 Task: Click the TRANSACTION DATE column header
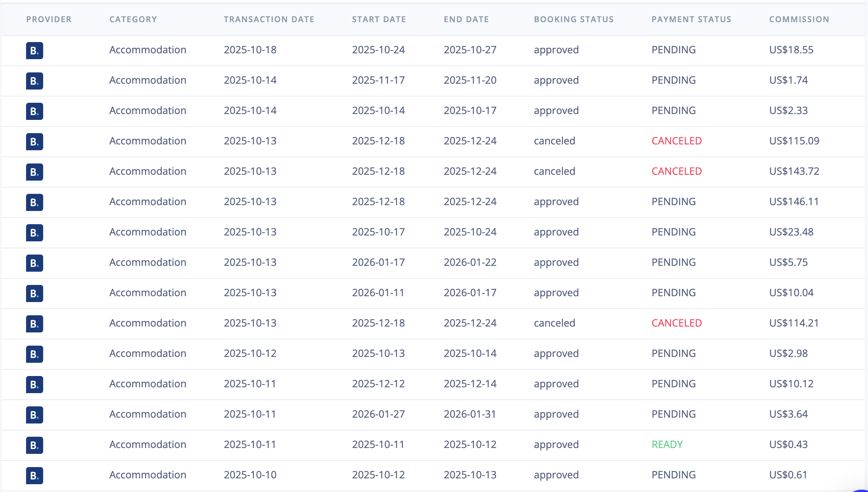269,19
